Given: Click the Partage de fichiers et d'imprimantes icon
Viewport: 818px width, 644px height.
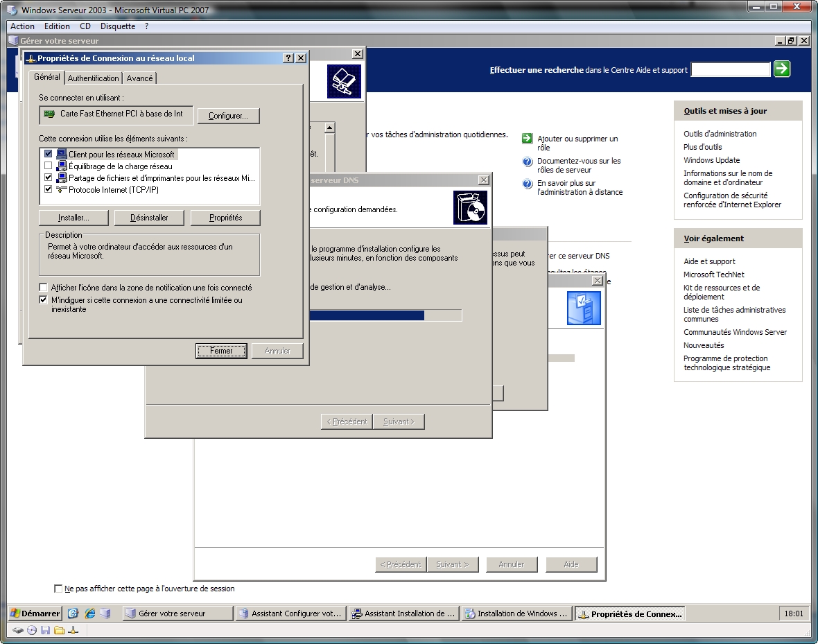Looking at the screenshot, I should 62,178.
